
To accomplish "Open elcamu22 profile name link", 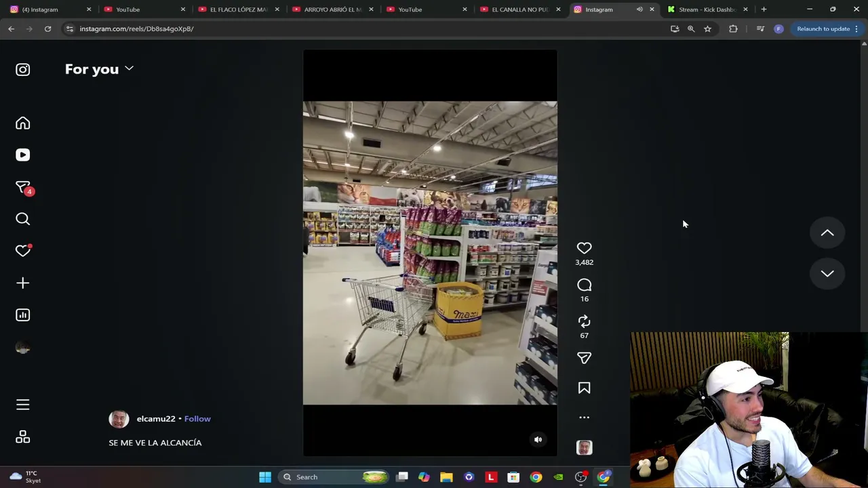I will coord(156,419).
